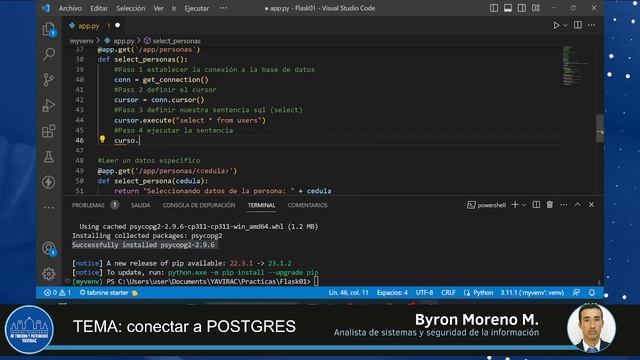Switch to PROBLEMAS panel tab
This screenshot has width=640, height=360.
point(88,205)
